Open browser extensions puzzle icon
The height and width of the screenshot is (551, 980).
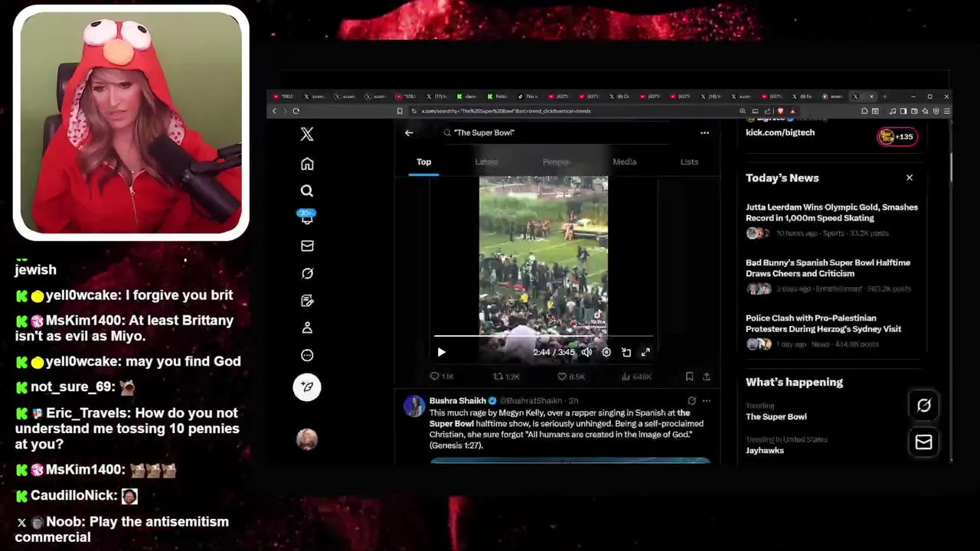(x=864, y=111)
